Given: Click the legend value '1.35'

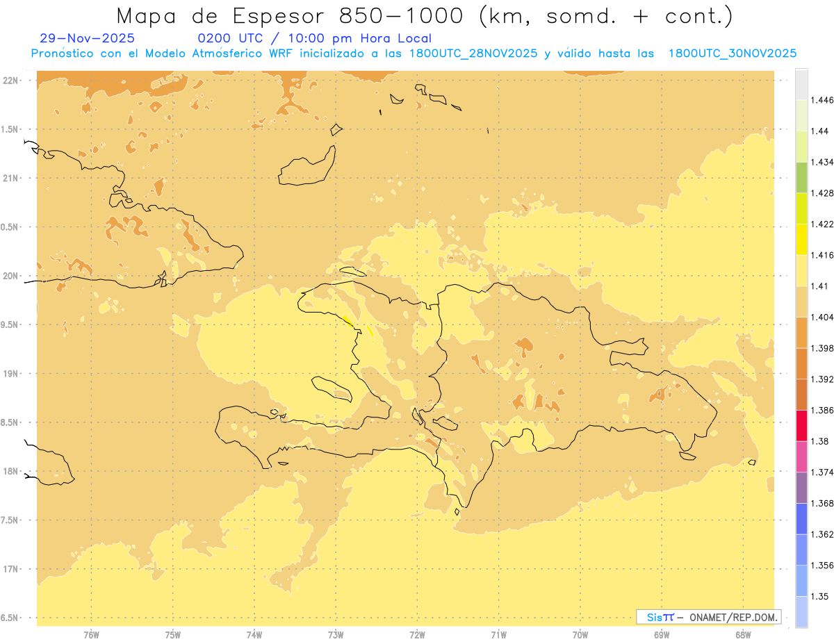Looking at the screenshot, I should pos(819,596).
